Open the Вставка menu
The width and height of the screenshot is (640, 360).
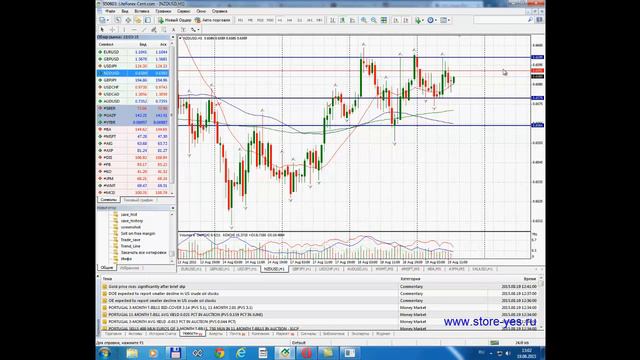coord(142,11)
